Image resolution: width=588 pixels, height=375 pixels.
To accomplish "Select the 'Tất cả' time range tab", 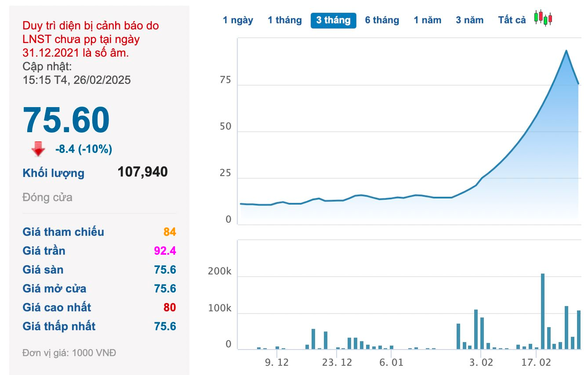I will tap(512, 20).
